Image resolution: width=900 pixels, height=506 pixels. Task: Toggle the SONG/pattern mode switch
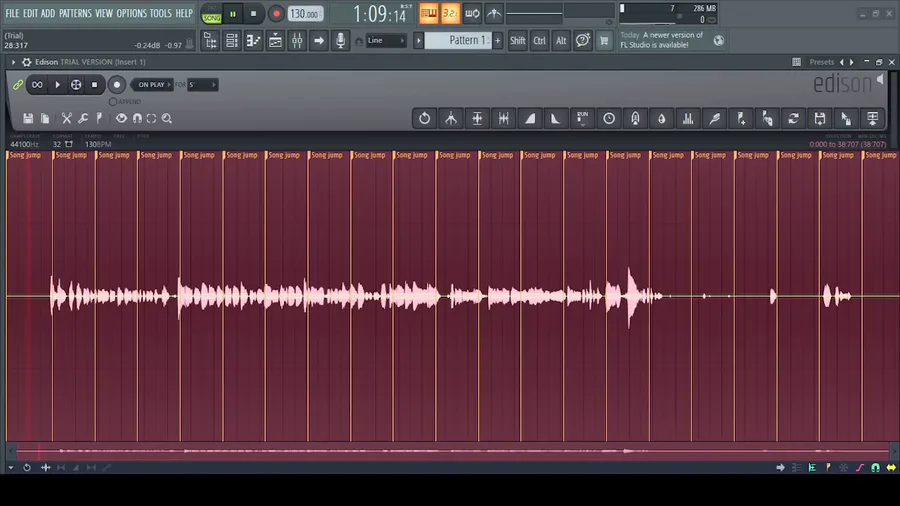(x=211, y=14)
